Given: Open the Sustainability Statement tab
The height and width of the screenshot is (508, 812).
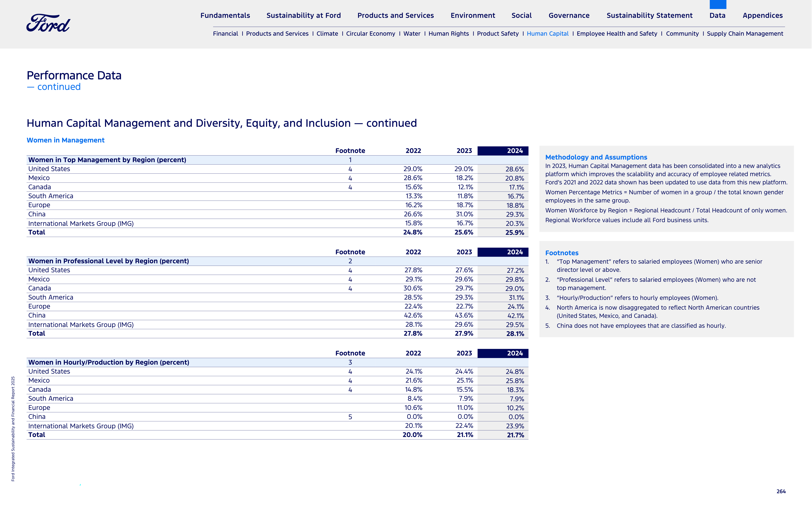Looking at the screenshot, I should click(x=649, y=15).
